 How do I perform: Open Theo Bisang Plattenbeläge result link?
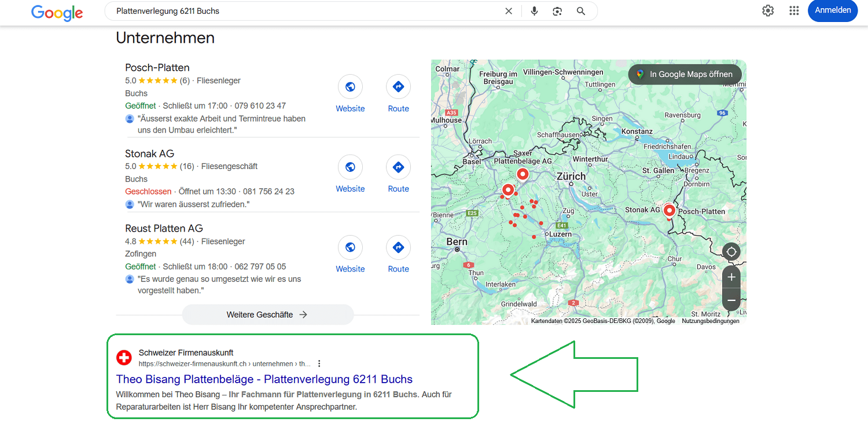[264, 379]
